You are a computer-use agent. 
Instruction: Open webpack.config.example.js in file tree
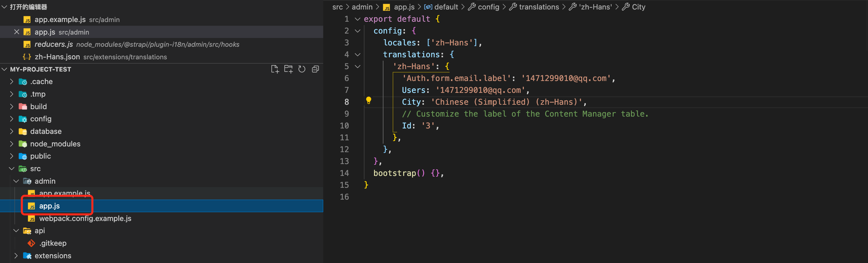click(85, 219)
